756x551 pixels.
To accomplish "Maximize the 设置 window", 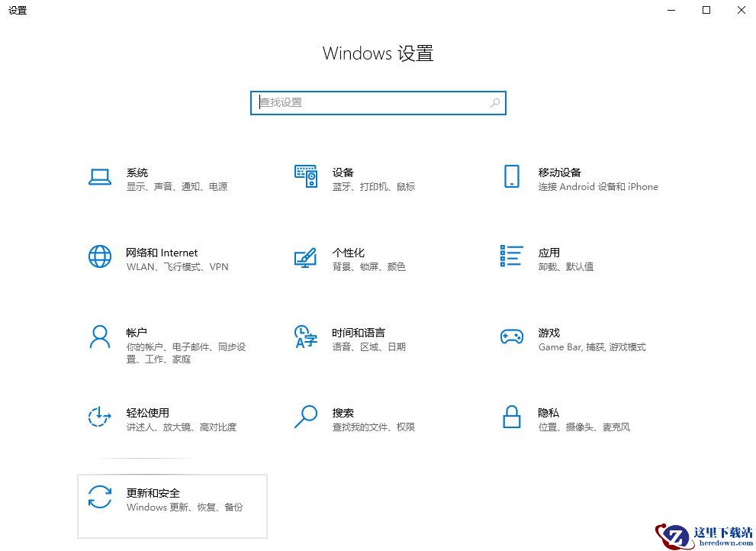I will tap(706, 10).
